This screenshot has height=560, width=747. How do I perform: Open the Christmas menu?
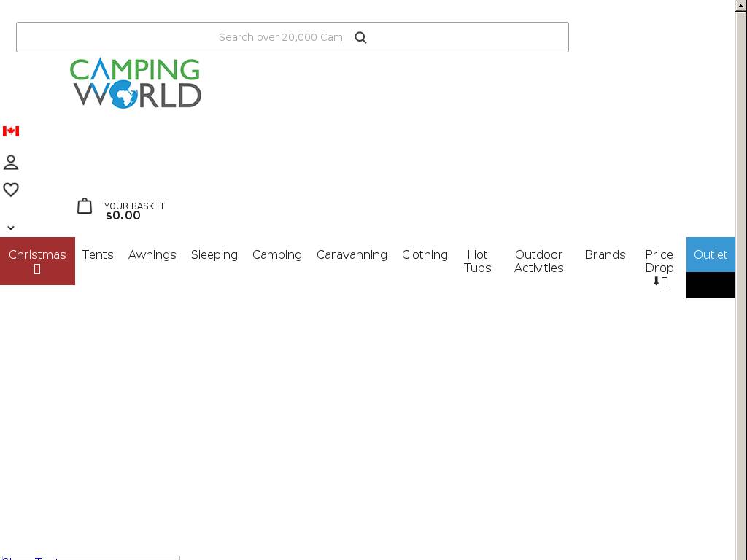point(37,260)
